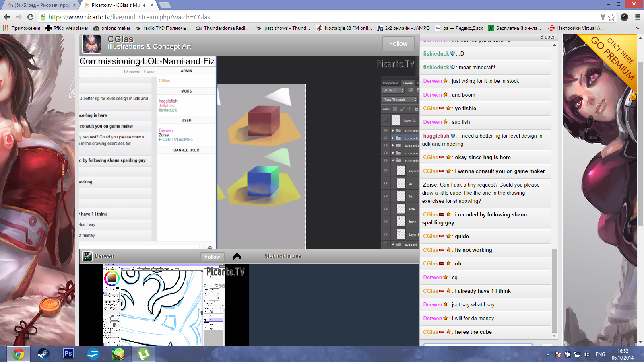Reload the Picarto page
Image resolution: width=644 pixels, height=362 pixels.
click(x=30, y=17)
